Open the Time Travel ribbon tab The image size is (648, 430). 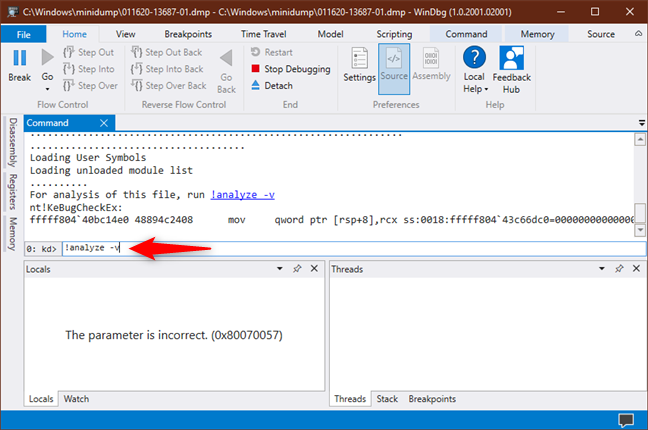click(264, 34)
